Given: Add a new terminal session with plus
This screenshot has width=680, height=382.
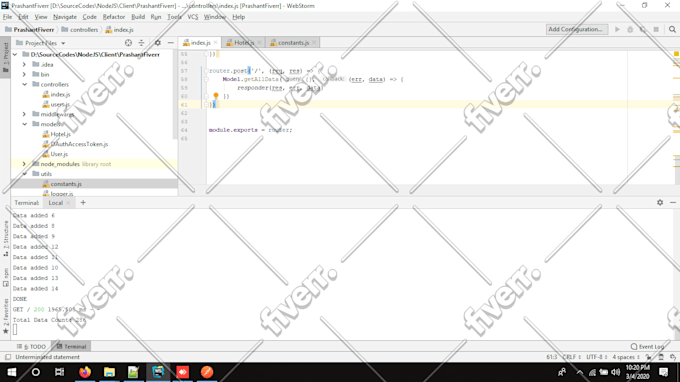Looking at the screenshot, I should tap(83, 202).
